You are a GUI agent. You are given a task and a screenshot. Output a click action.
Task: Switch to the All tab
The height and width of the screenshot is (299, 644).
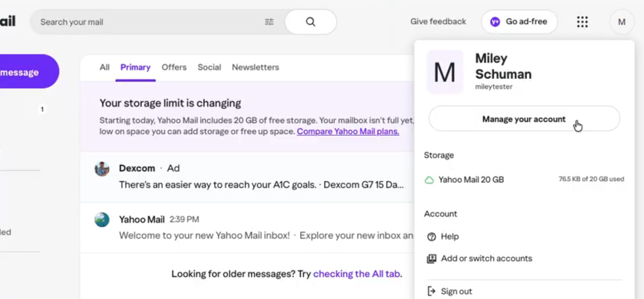tap(105, 67)
